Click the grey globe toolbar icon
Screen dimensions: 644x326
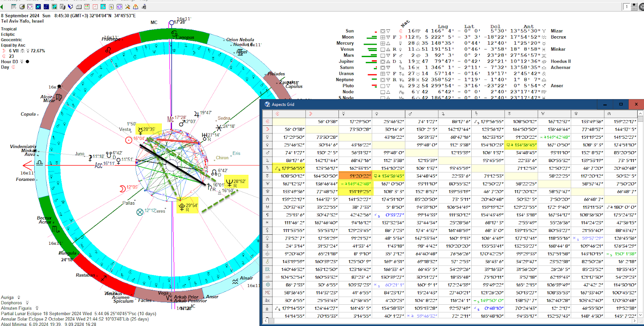pos(22,7)
